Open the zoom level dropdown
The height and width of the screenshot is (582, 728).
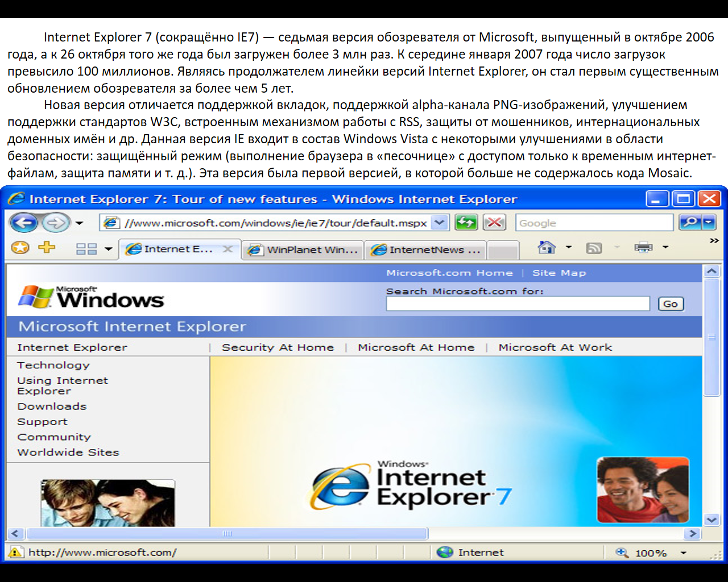[x=685, y=552]
